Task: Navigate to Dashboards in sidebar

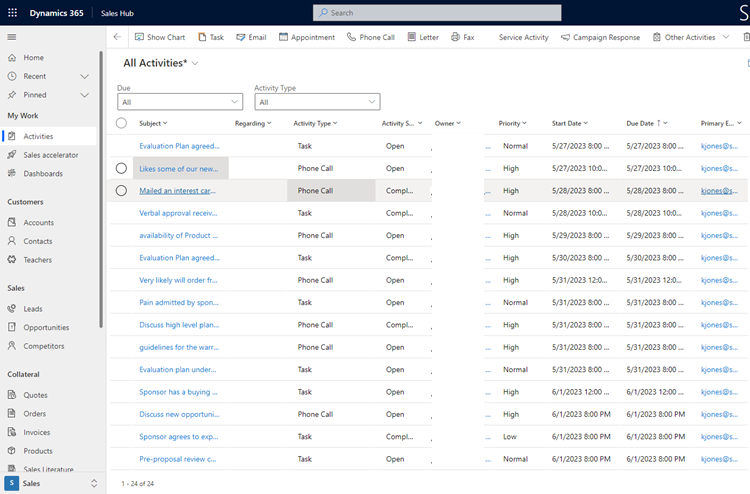Action: pyautogui.click(x=43, y=173)
